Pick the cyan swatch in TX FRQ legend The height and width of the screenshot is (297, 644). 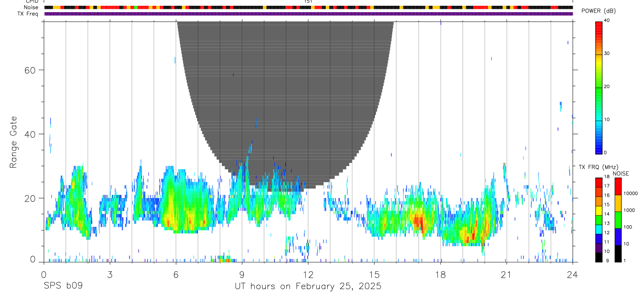(598, 229)
